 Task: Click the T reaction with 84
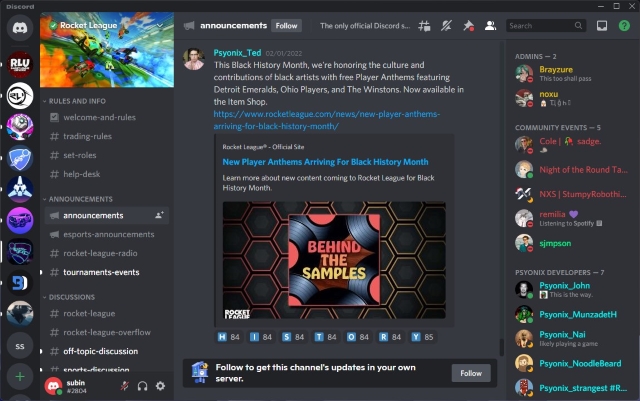tap(325, 337)
